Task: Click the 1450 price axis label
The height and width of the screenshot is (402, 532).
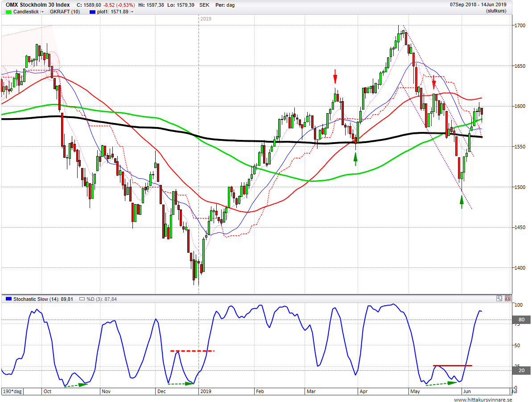Action: coord(520,227)
